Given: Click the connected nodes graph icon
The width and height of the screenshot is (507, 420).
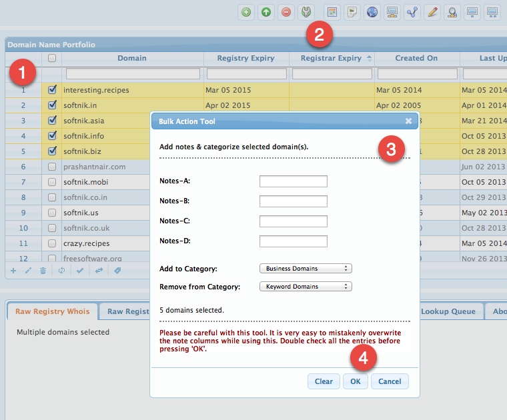Looking at the screenshot, I should click(412, 12).
